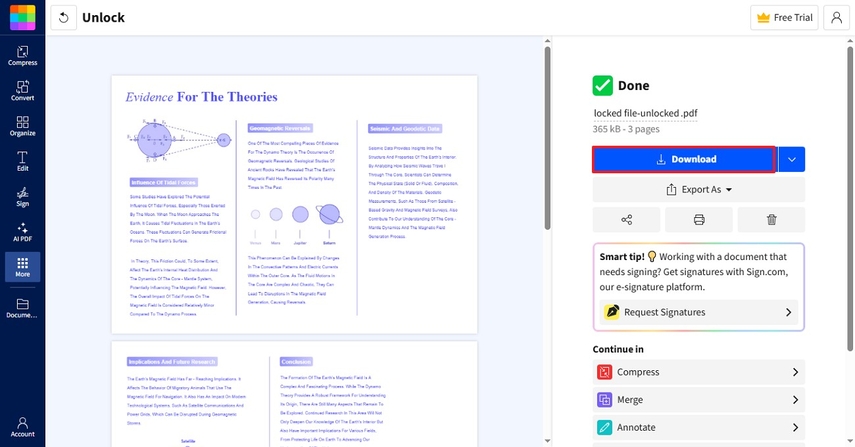This screenshot has width=855, height=447.
Task: Click the 'Continue in' label
Action: (618, 349)
